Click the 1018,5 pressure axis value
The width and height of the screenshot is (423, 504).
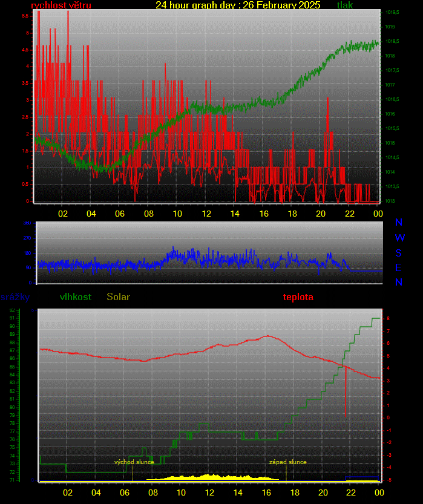click(392, 41)
